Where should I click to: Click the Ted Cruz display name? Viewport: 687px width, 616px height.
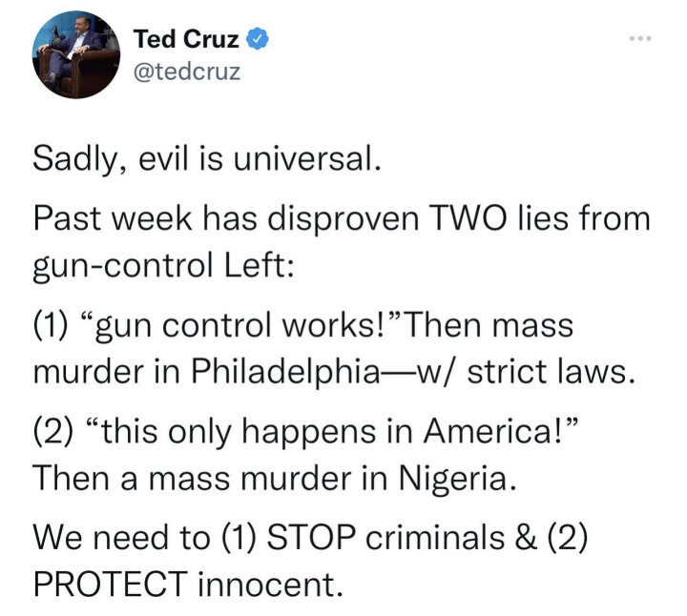pos(186,38)
